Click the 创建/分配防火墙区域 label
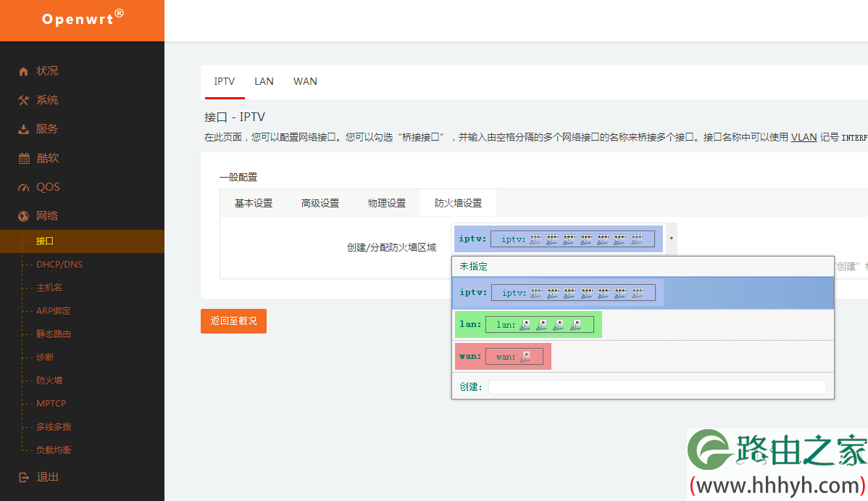The height and width of the screenshot is (501, 868). click(x=391, y=247)
